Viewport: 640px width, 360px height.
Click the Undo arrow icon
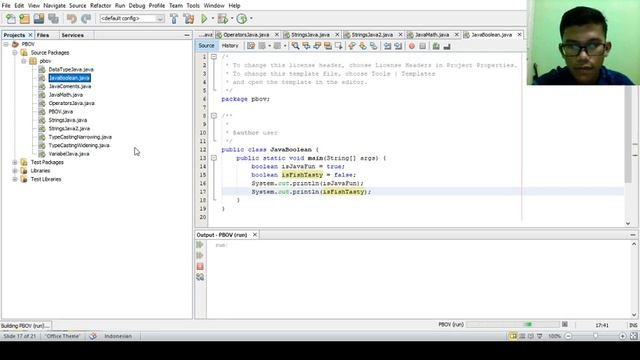click(72, 18)
